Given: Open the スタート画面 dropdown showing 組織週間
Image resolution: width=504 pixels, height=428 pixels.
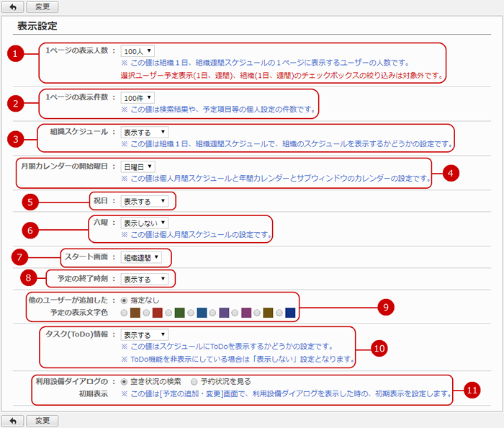Looking at the screenshot, I should (141, 257).
